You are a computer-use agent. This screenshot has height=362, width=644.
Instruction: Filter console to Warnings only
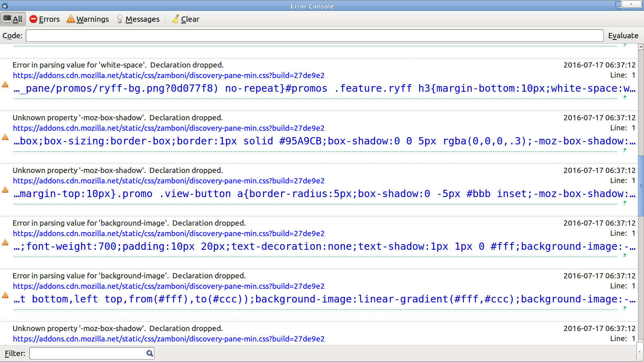tap(88, 19)
